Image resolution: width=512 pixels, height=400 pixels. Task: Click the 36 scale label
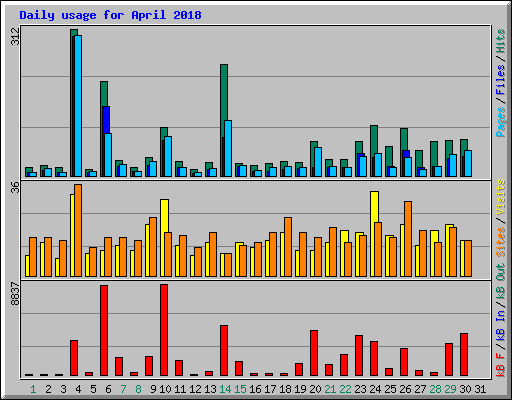[15, 187]
